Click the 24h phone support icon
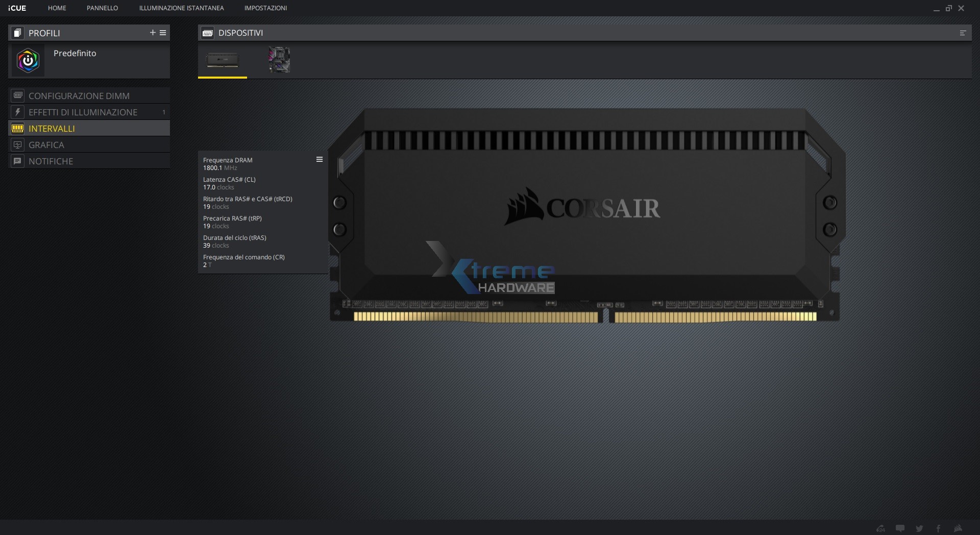The height and width of the screenshot is (535, 980). pyautogui.click(x=881, y=528)
